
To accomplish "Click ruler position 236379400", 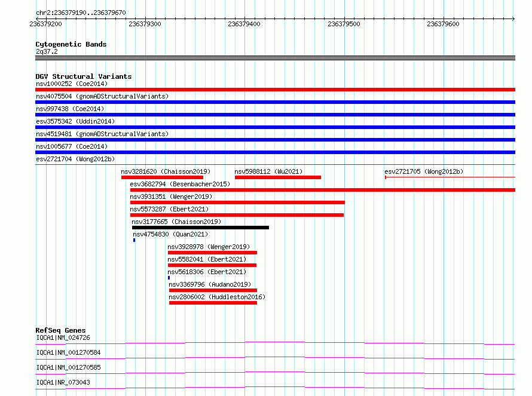I will pos(244,24).
